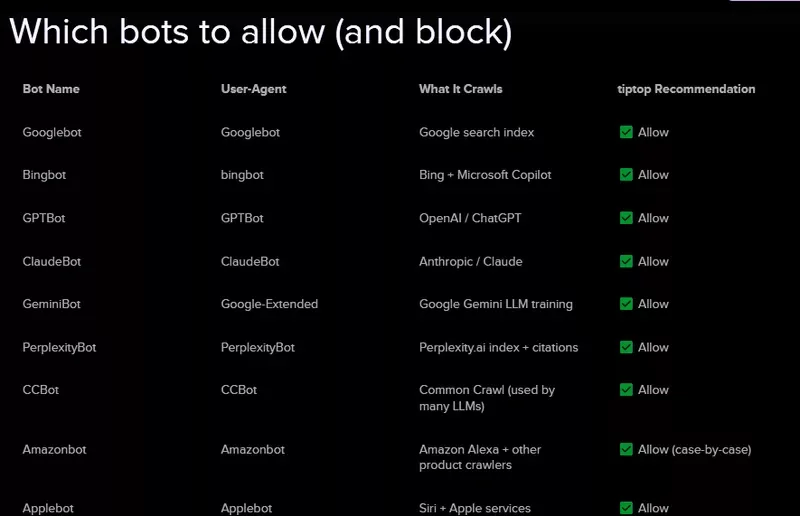This screenshot has width=800, height=516.
Task: Click the PerplexityBot row's green checkmark
Action: click(x=626, y=347)
